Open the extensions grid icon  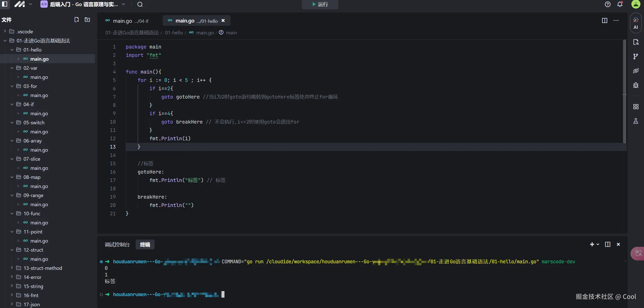[x=635, y=107]
